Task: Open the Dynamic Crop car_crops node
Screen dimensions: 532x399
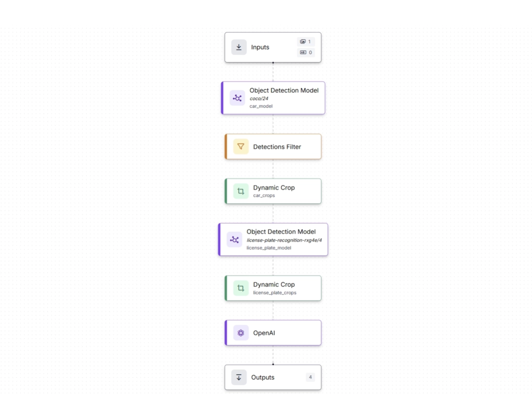Action: click(274, 188)
